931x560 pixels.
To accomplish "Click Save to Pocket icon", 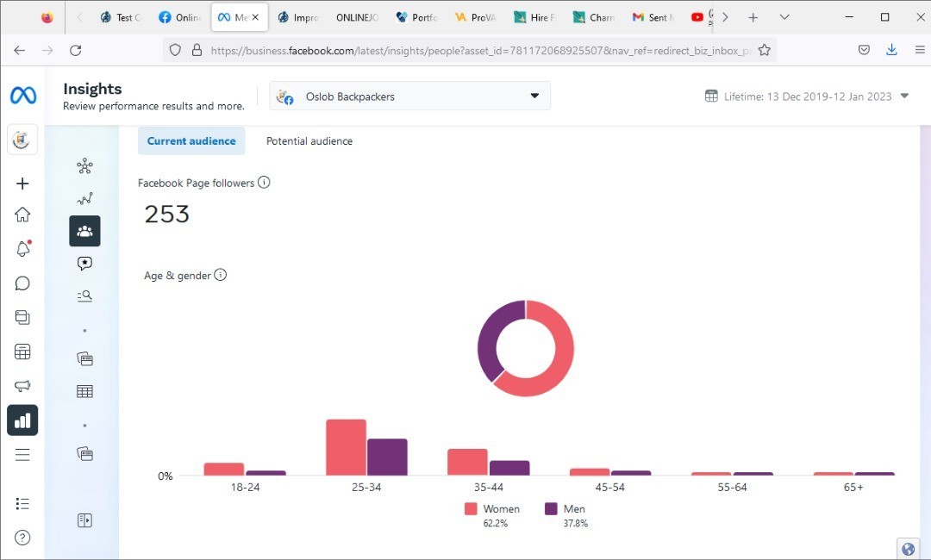I will tap(864, 51).
